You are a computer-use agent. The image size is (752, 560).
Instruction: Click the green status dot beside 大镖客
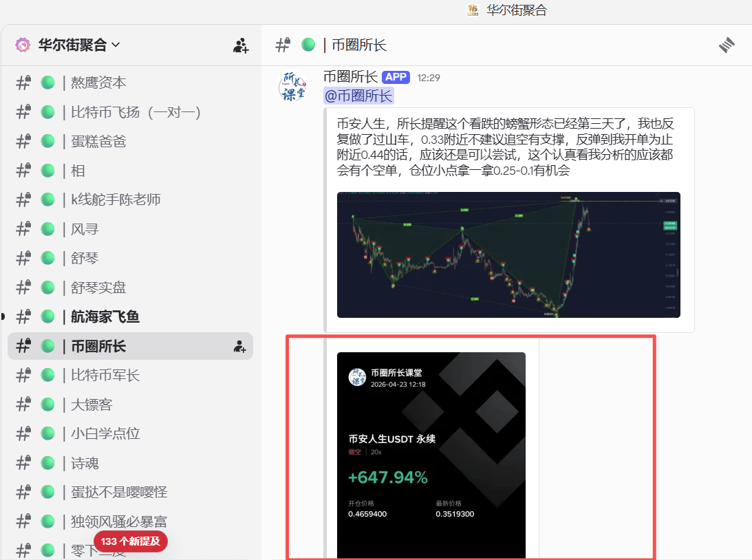47,405
